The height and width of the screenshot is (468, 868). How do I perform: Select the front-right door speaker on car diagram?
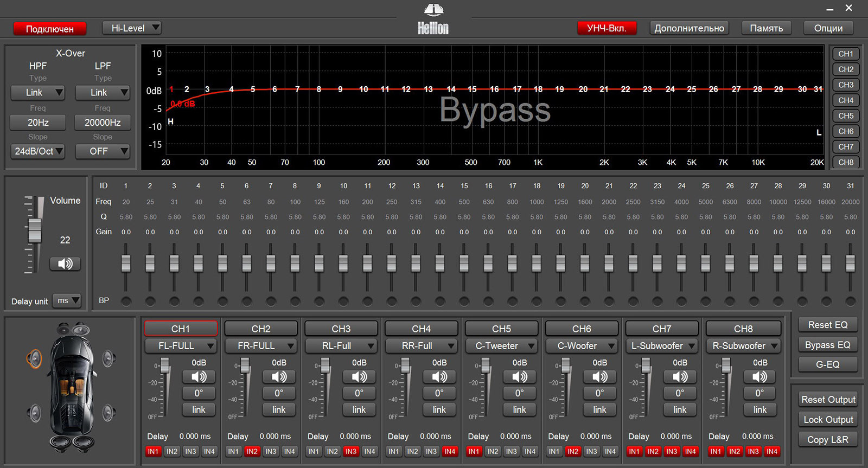(108, 358)
